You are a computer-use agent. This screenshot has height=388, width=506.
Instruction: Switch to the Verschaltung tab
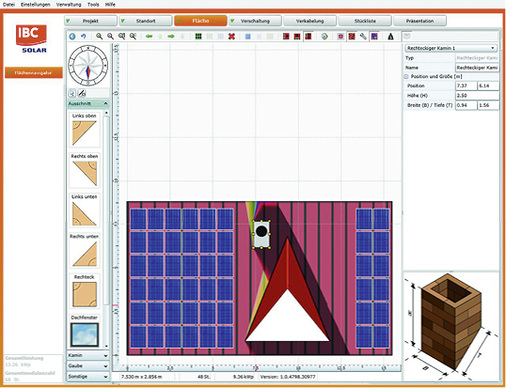[x=255, y=21]
